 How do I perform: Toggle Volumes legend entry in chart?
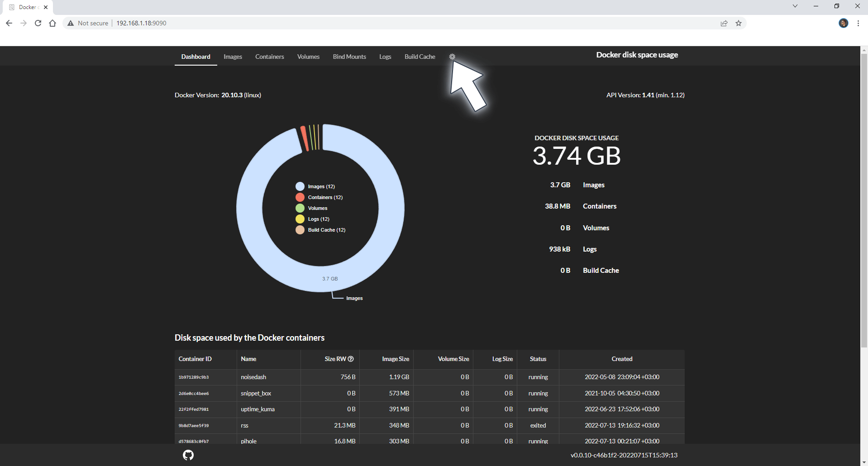coord(311,208)
